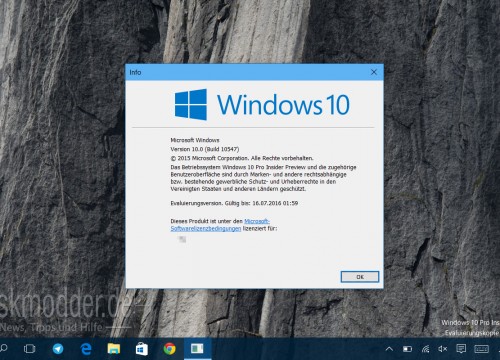Open File Explorer from the taskbar
The image size is (500, 360).
[114, 349]
